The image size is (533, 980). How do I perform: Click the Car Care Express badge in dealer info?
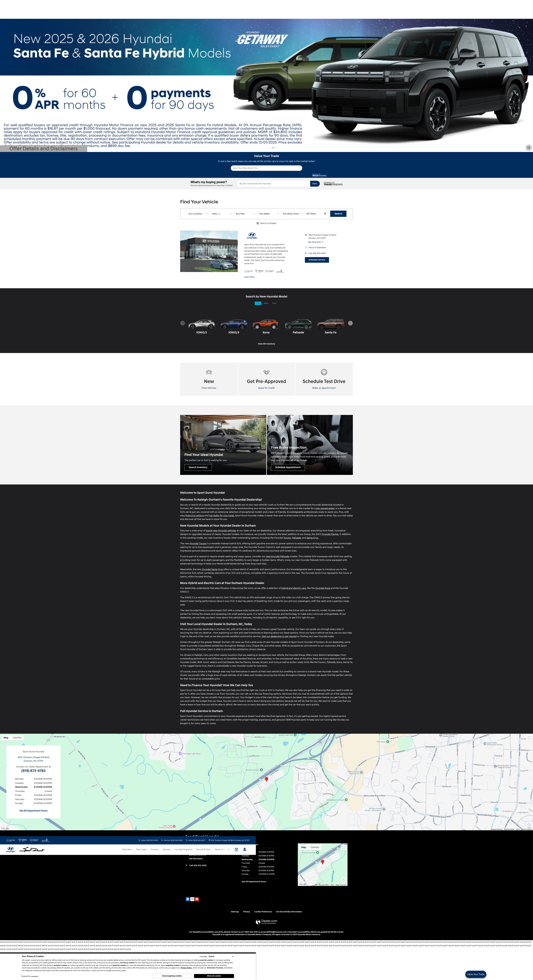[248, 271]
